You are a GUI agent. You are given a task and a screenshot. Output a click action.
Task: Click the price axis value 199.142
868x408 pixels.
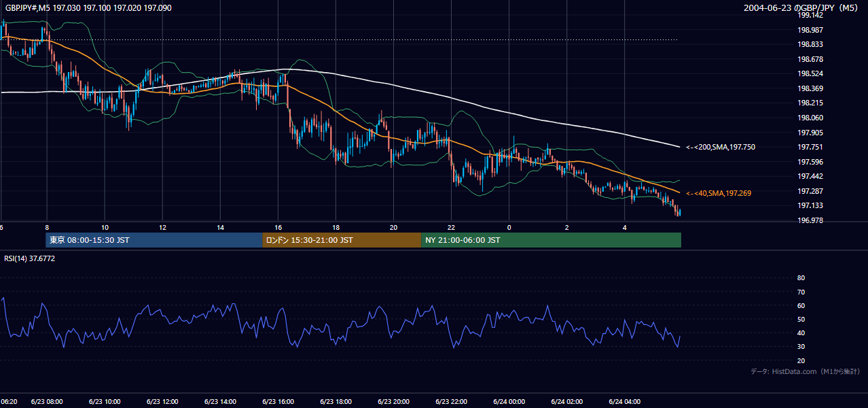coord(811,15)
